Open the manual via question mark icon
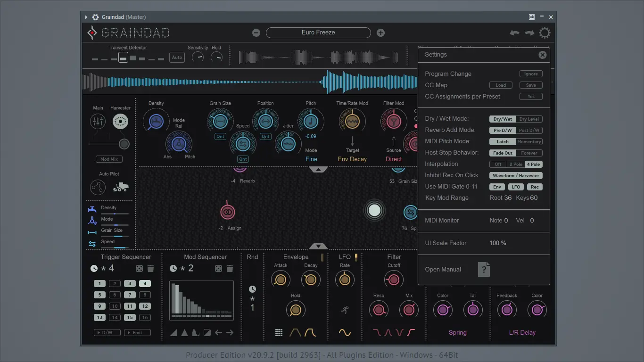This screenshot has width=644, height=362. (x=484, y=269)
